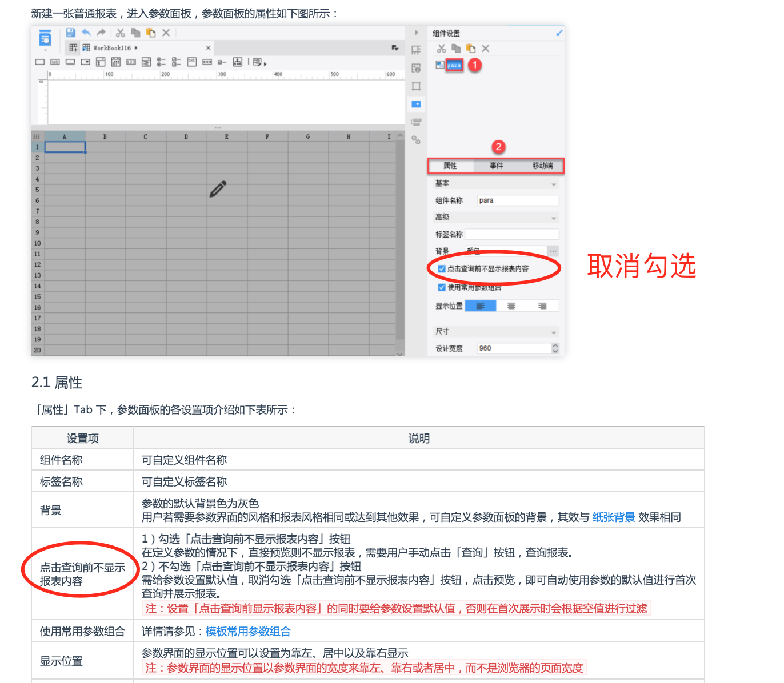Switch to the 移动端 tab

click(542, 166)
